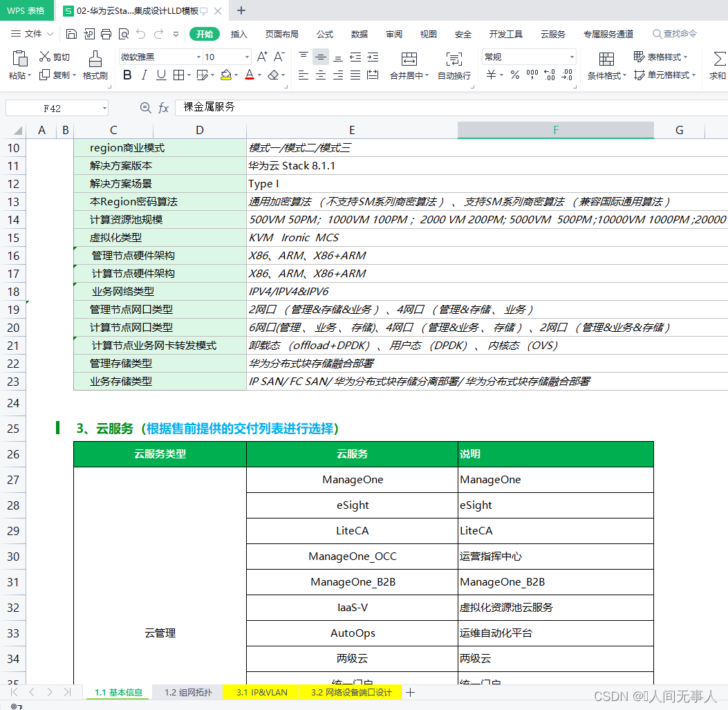Viewport: 728px width, 710px height.
Task: Open the paste options arrow
Action: [x=29, y=75]
